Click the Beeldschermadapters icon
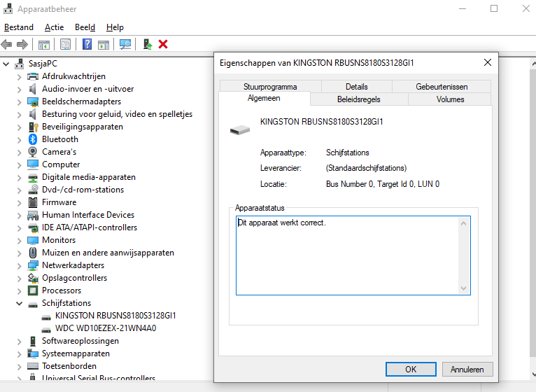Screen dimensions: 536x392 coord(33,101)
